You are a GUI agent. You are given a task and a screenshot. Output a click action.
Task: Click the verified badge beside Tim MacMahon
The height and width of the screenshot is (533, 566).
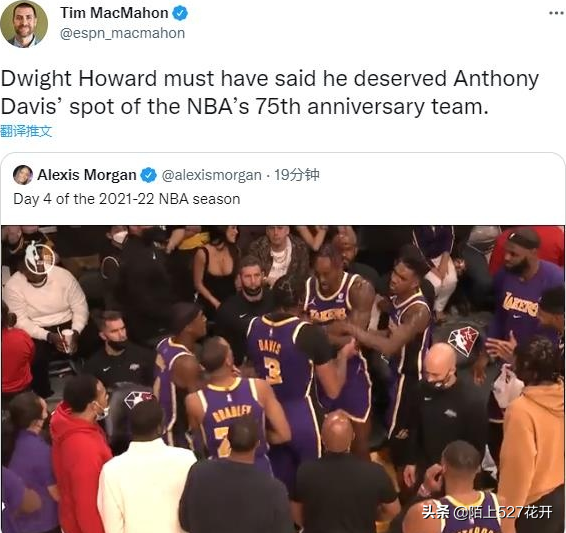point(180,13)
